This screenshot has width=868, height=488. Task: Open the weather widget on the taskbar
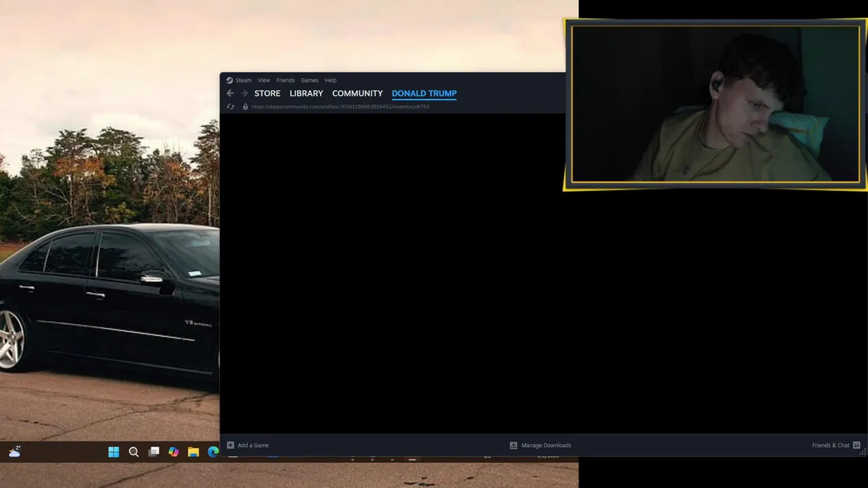click(x=14, y=451)
